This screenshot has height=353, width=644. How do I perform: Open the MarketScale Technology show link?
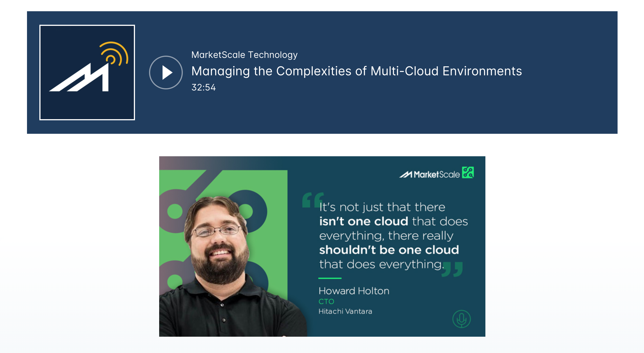(244, 55)
